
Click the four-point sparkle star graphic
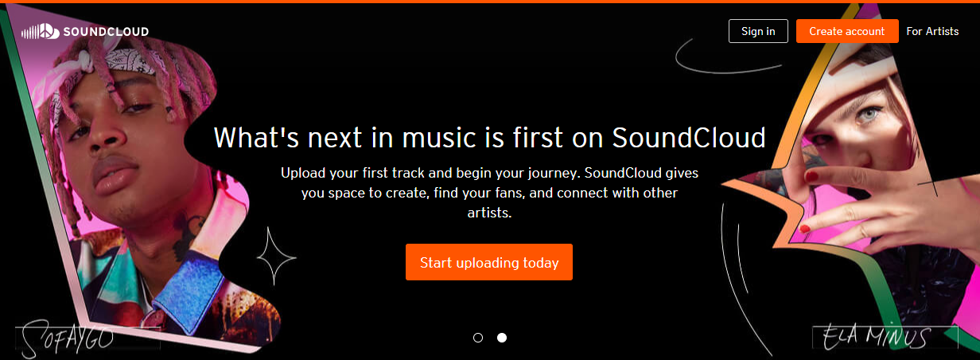click(276, 256)
